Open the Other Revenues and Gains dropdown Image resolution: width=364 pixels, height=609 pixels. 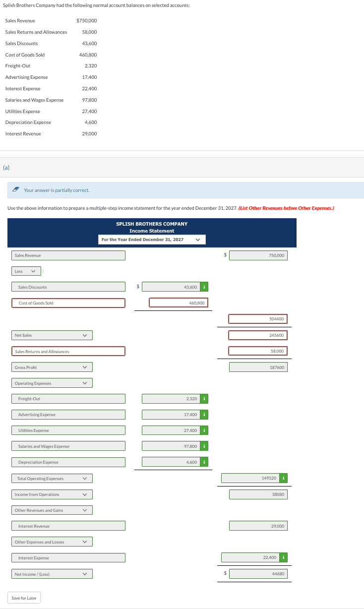[x=52, y=510]
